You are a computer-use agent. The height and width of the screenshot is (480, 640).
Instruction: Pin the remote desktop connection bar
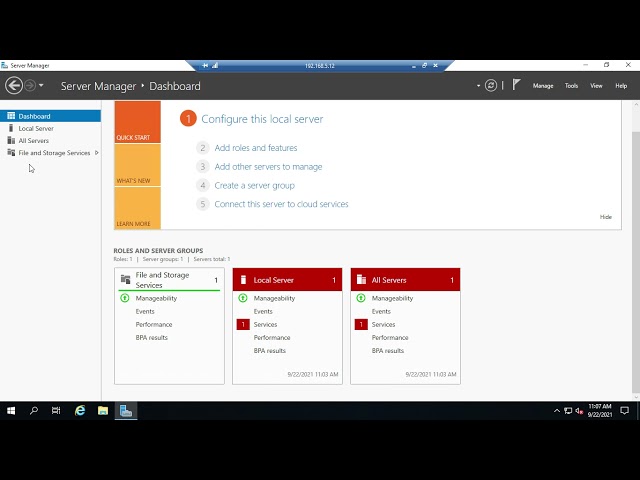click(x=205, y=65)
